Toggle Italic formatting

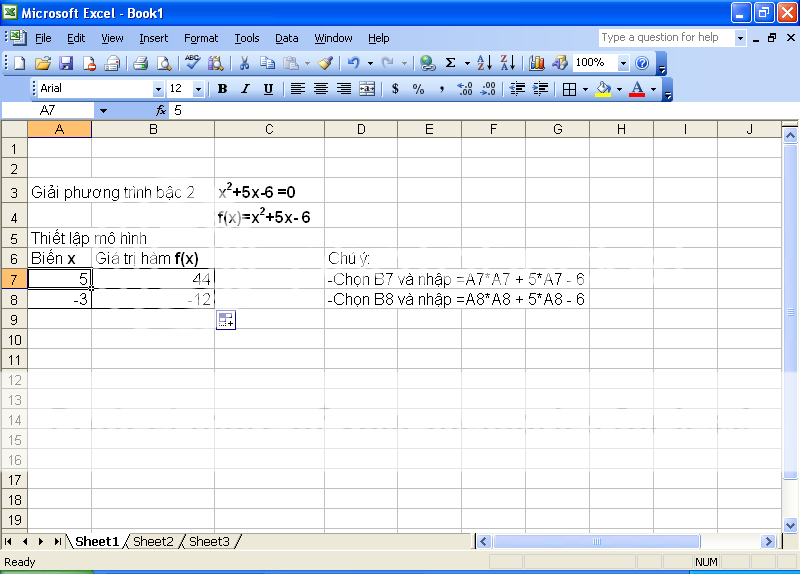245,89
